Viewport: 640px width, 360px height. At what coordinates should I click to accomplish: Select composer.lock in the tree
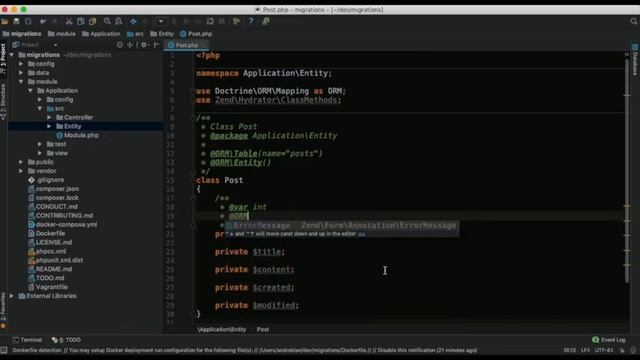pos(53,198)
